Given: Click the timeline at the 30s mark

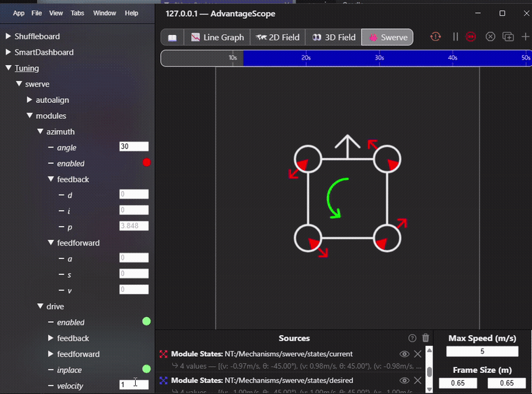Looking at the screenshot, I should click(379, 58).
